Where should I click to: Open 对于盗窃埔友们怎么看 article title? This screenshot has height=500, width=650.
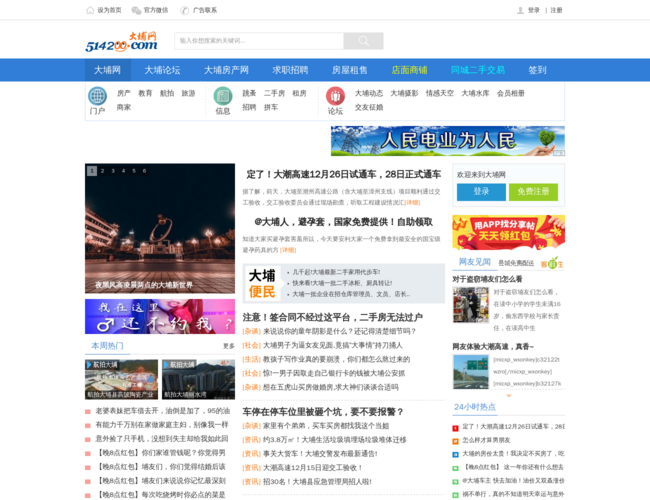click(487, 279)
